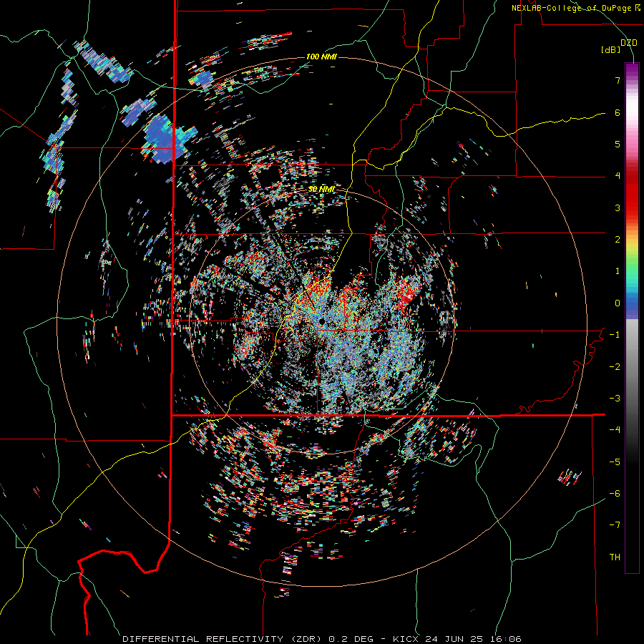
Task: Click the 4 value on the color scale
Action: pyautogui.click(x=618, y=176)
